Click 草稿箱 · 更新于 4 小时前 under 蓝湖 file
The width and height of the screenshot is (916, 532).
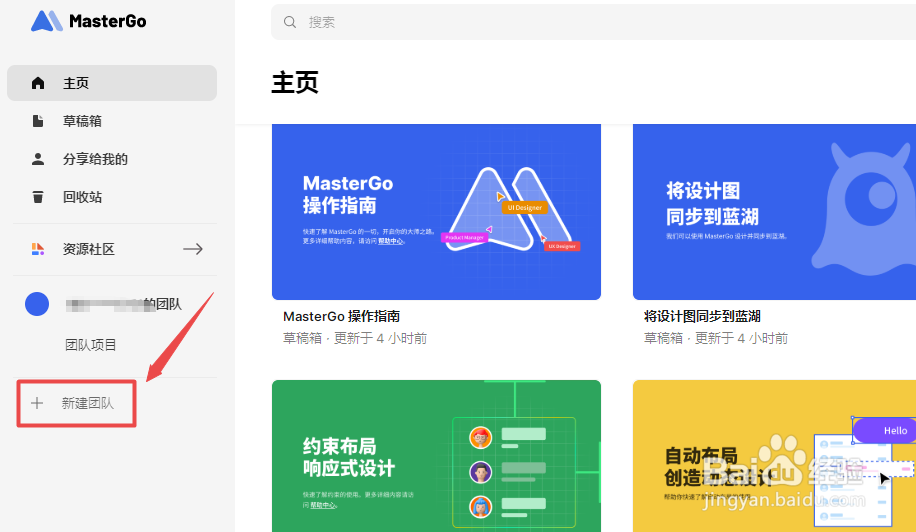click(716, 339)
